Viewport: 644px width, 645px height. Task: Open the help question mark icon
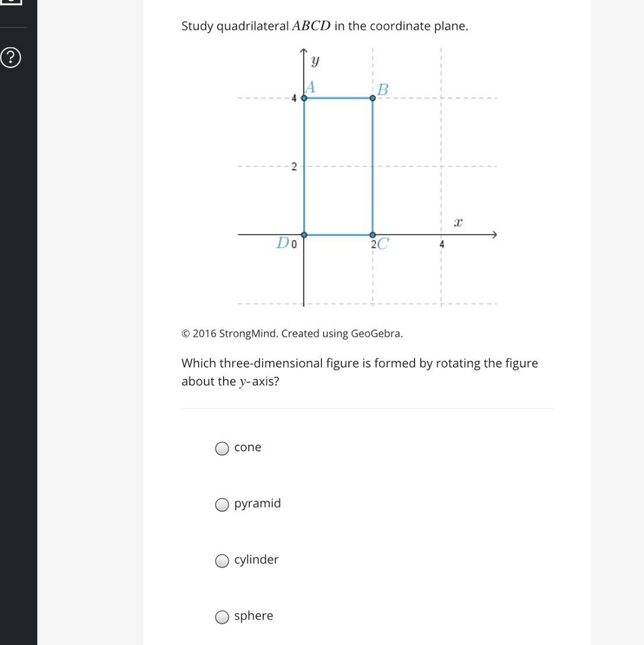(11, 58)
